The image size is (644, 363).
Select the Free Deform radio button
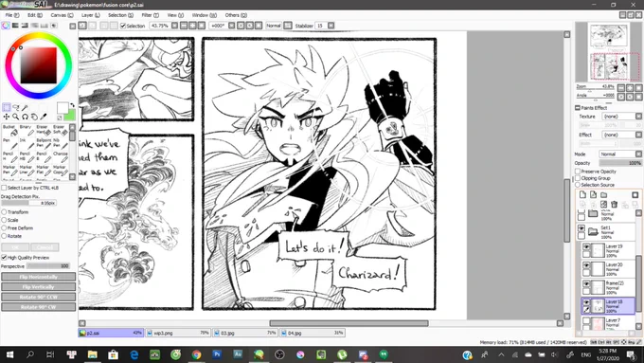click(x=4, y=228)
